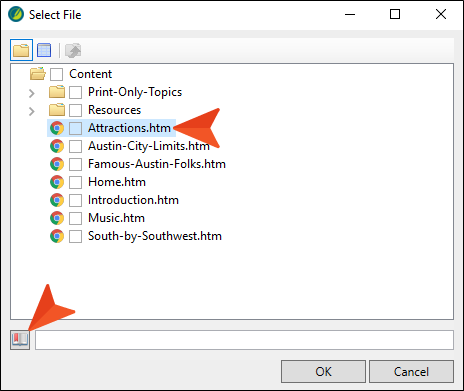464x391 pixels.
Task: Switch to the folder tree view
Action: (x=21, y=50)
